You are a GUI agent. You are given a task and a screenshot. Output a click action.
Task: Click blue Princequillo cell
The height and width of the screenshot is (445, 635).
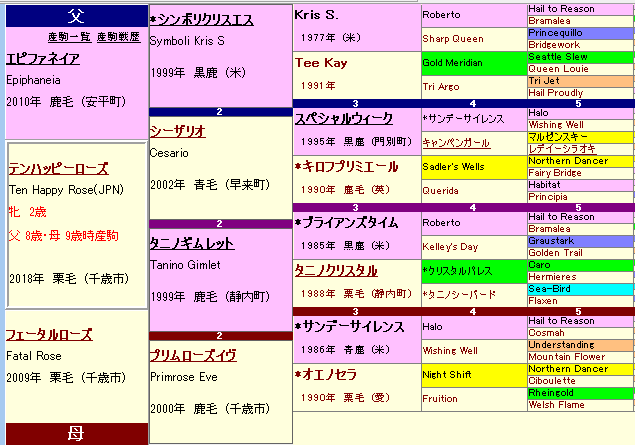[x=580, y=33]
